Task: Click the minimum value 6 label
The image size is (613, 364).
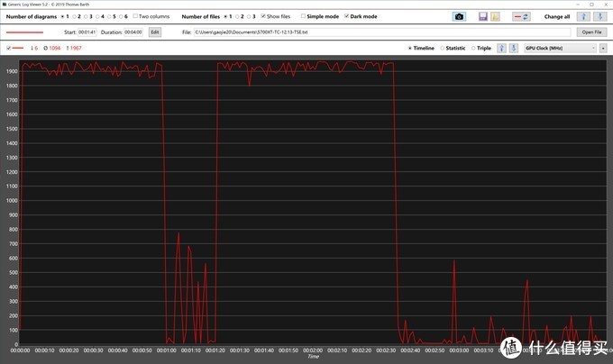Action: [34, 48]
